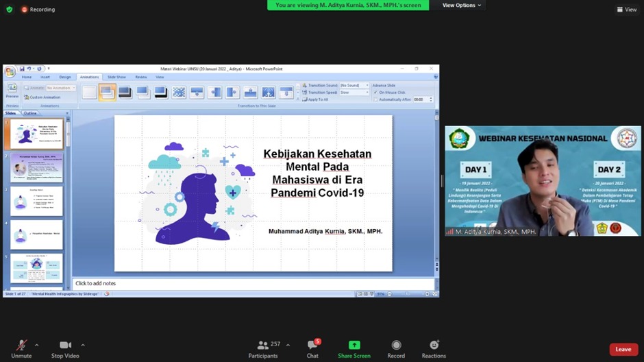Viewport: 644px width, 362px height.
Task: Click the Recording indicator
Action: (x=38, y=10)
